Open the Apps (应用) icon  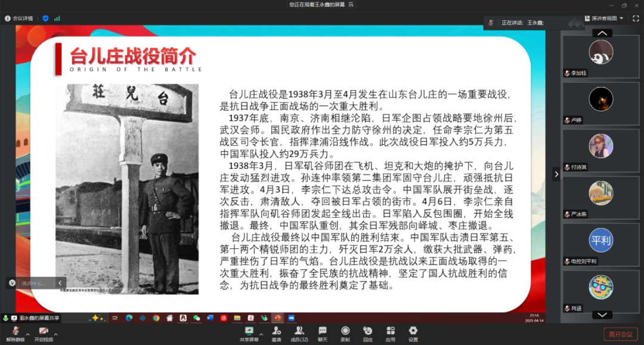[x=391, y=332]
